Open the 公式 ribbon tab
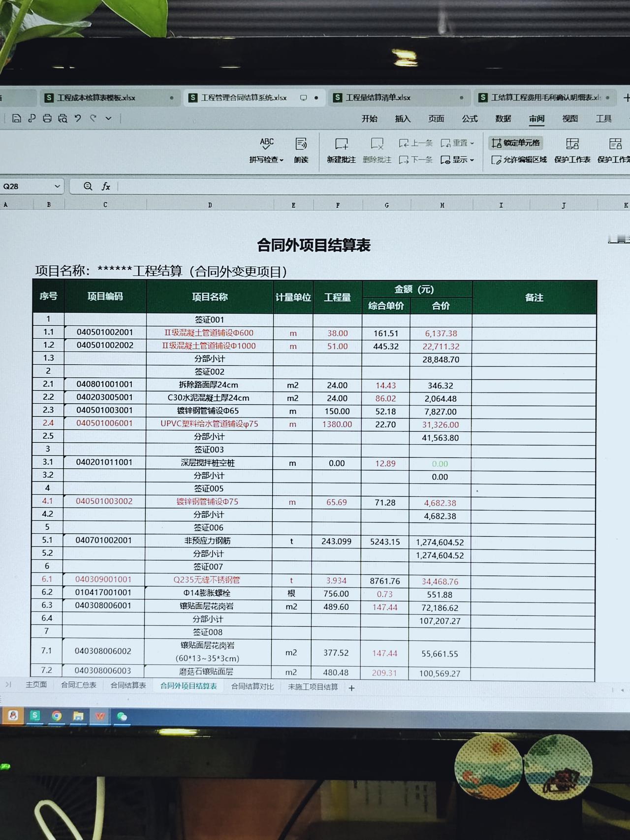The height and width of the screenshot is (840, 630). tap(470, 119)
